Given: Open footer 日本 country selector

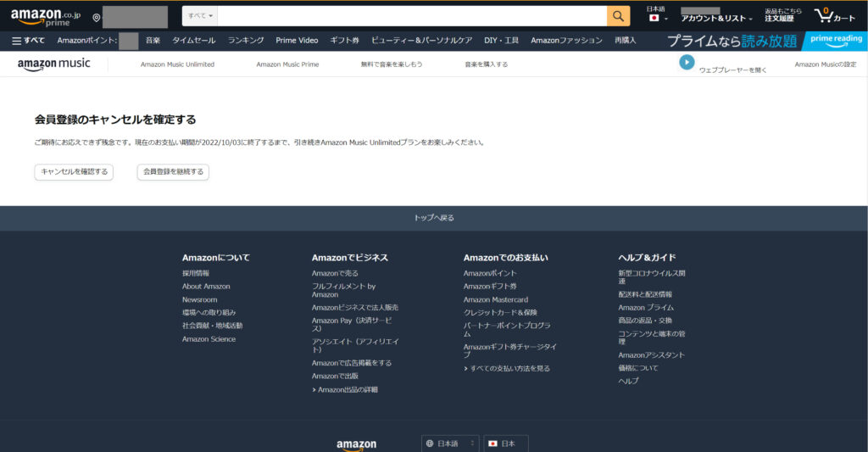Looking at the screenshot, I should tap(506, 444).
